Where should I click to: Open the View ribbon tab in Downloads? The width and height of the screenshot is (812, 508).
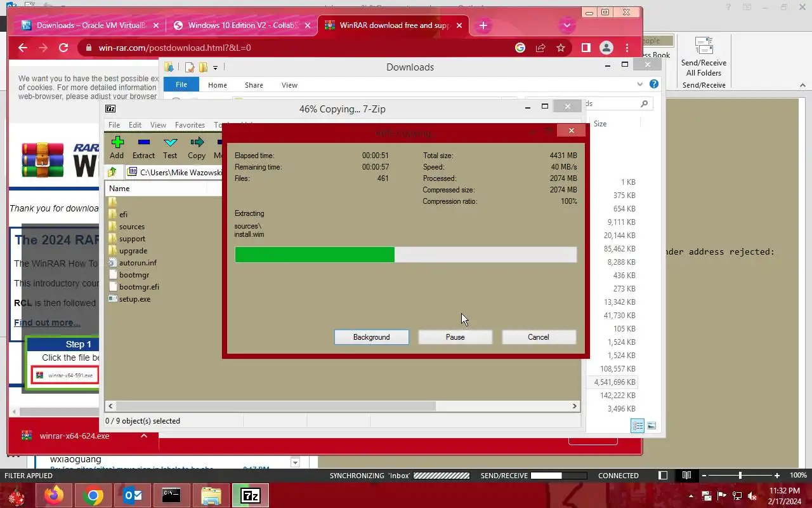click(x=289, y=85)
